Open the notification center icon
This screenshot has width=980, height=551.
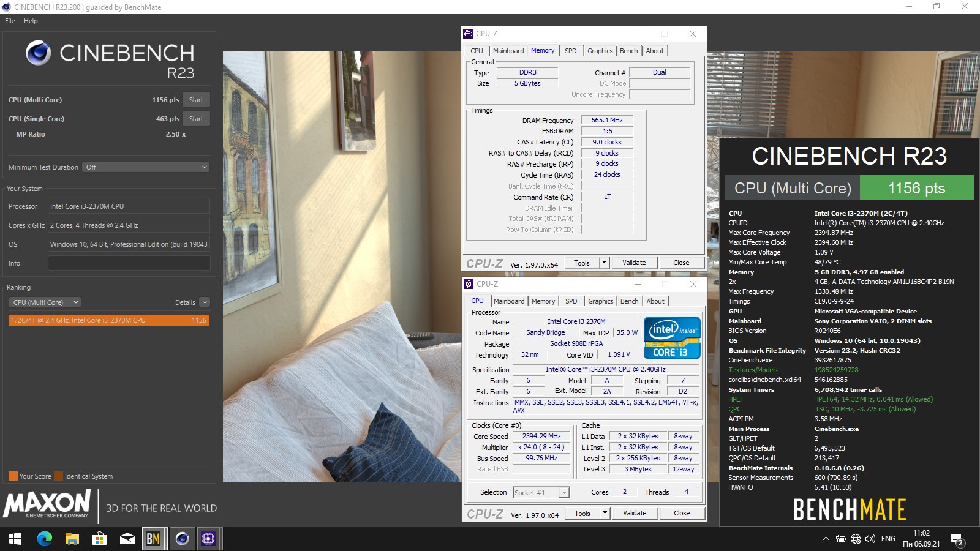957,539
